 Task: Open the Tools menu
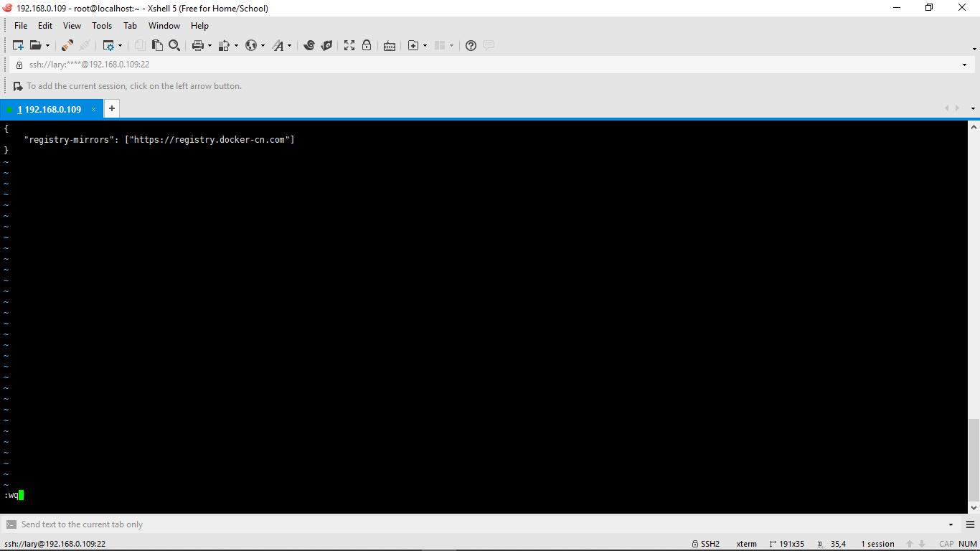click(x=102, y=25)
